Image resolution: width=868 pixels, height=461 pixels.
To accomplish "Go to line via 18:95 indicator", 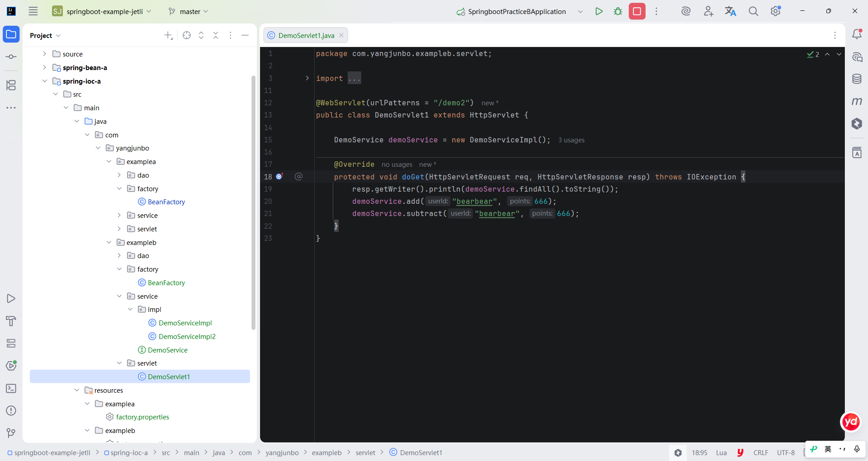I will tap(699, 452).
